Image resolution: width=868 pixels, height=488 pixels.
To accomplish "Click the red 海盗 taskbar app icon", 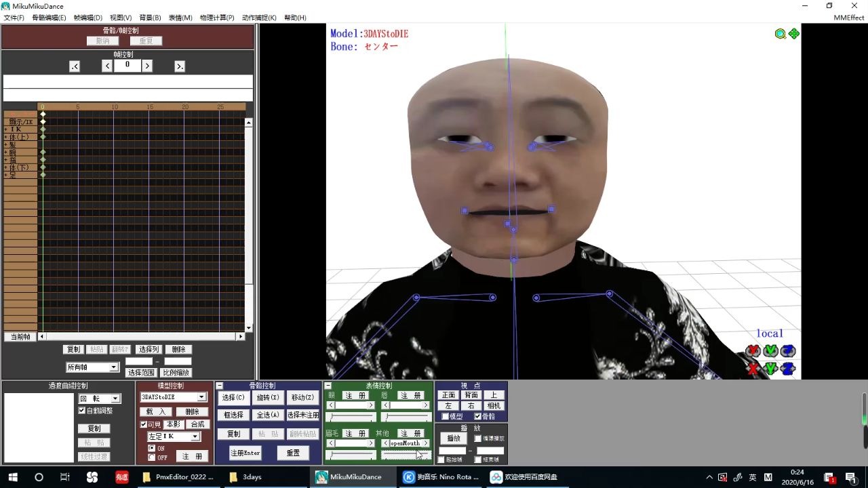I will click(122, 477).
